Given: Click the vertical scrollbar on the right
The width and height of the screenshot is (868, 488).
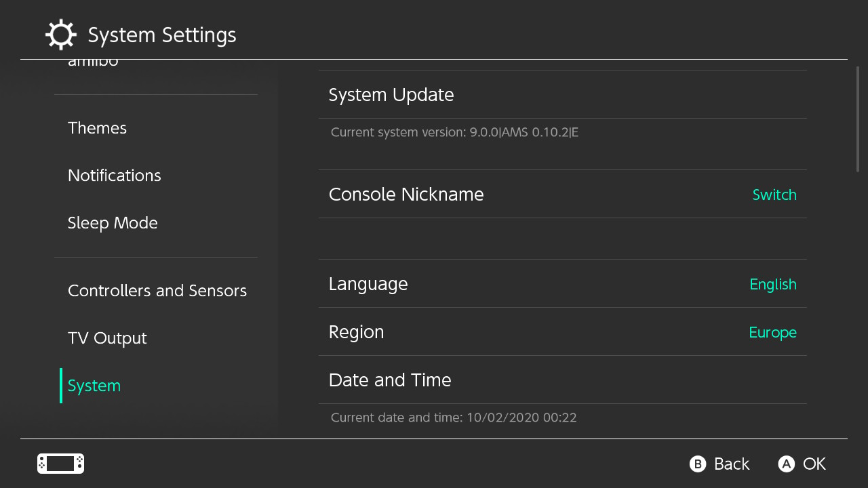Looking at the screenshot, I should [x=858, y=119].
